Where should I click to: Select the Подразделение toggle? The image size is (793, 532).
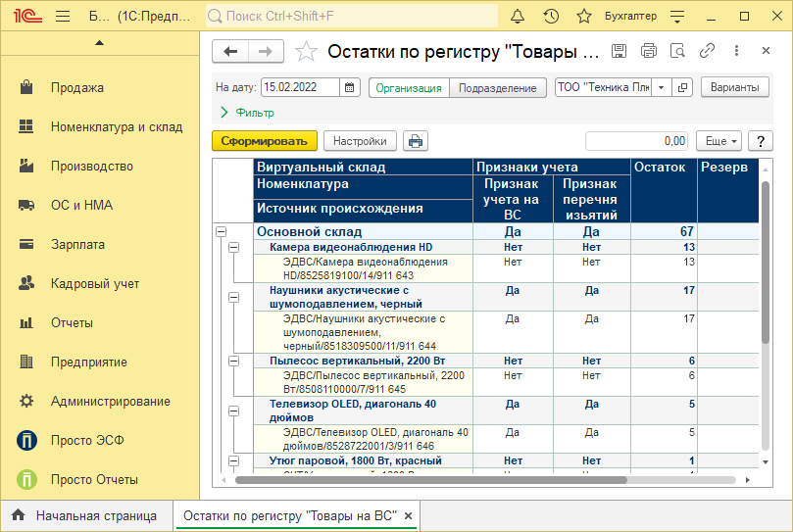(x=498, y=87)
